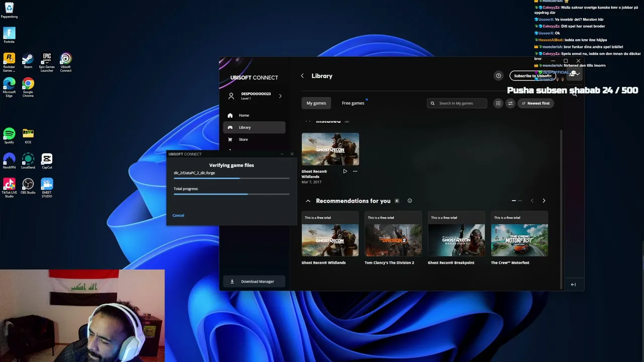The height and width of the screenshot is (362, 644).
Task: Close the Verifying game files dialog
Action: 292,154
